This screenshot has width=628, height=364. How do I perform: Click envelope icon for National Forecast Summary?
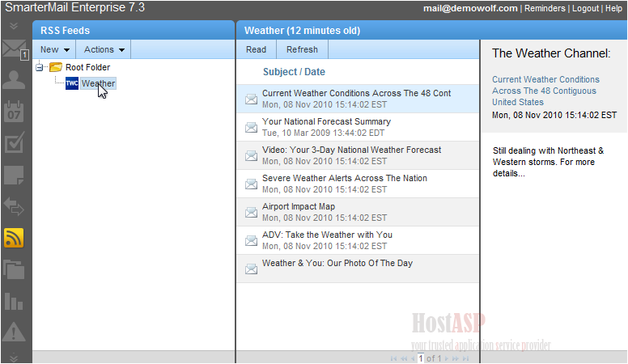tap(251, 127)
